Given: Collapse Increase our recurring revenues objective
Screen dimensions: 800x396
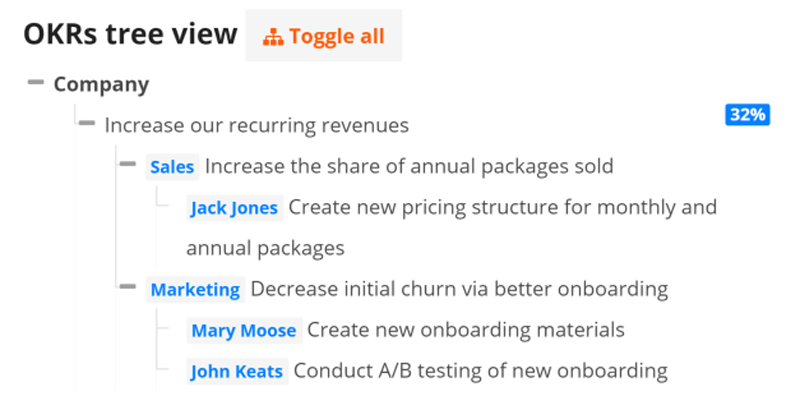Looking at the screenshot, I should point(87,123).
